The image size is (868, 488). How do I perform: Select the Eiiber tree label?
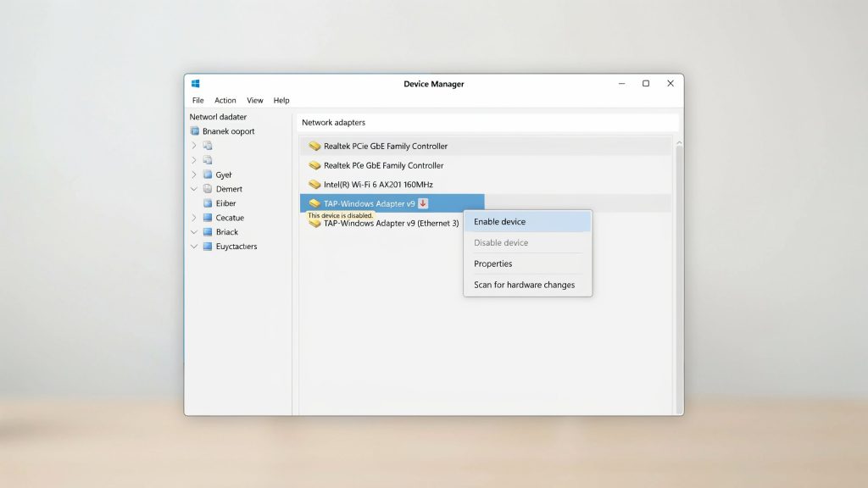[x=225, y=203]
